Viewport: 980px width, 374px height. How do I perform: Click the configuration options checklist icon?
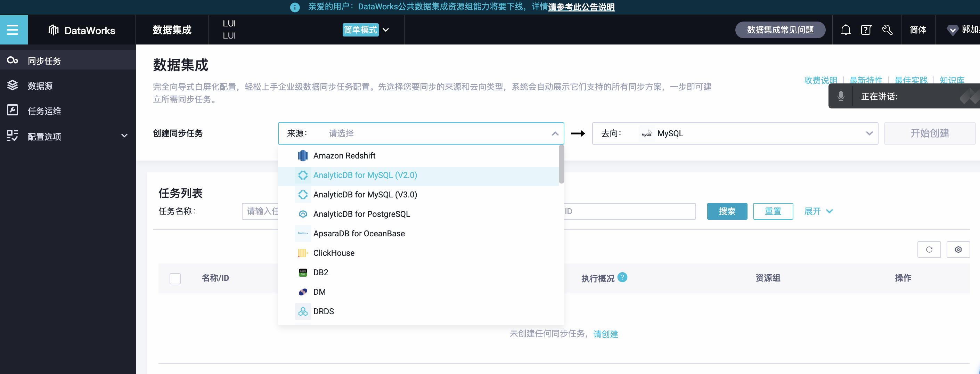[13, 136]
